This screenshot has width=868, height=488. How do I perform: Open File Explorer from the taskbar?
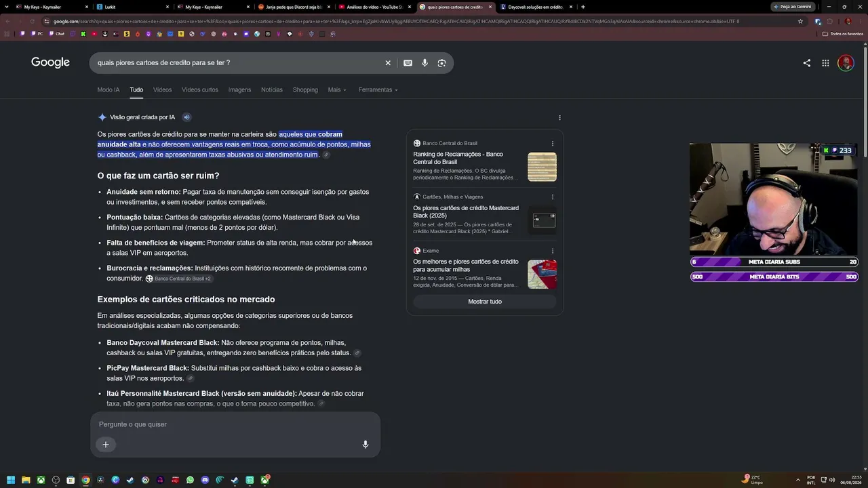coord(26,480)
